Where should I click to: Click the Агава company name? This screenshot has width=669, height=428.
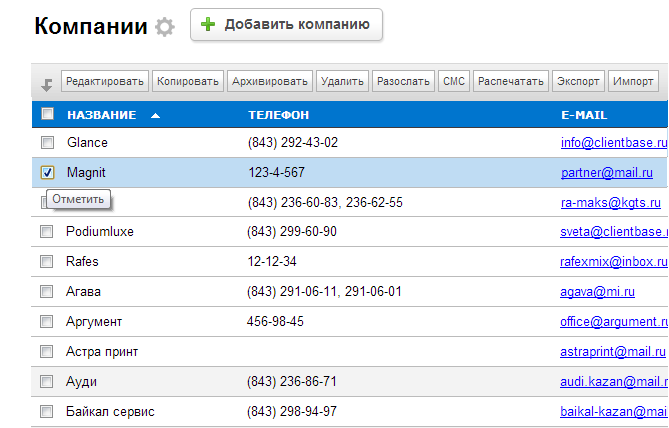coord(84,292)
